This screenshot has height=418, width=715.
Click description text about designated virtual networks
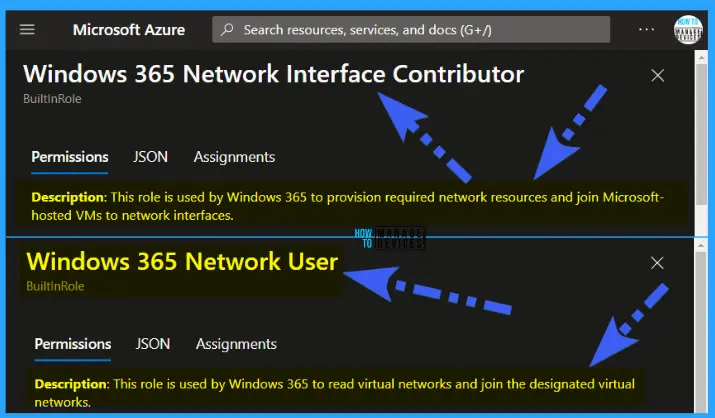(x=335, y=393)
